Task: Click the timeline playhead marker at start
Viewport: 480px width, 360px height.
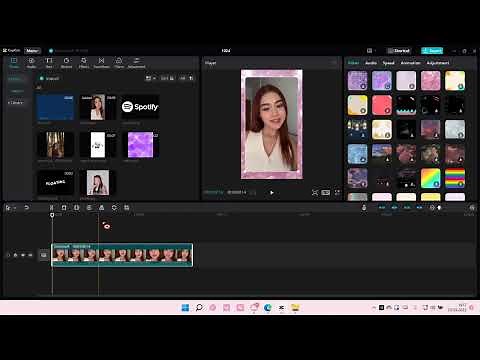Action: (52, 215)
